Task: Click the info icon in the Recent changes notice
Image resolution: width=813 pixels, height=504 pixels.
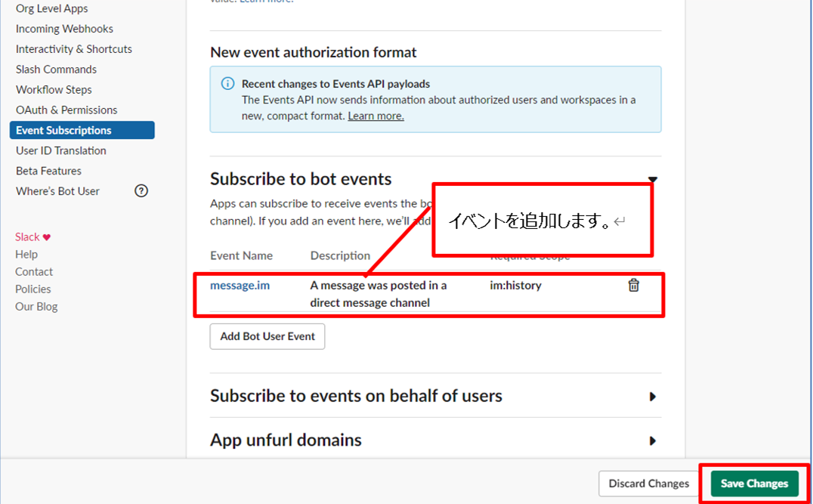Action: coord(227,84)
